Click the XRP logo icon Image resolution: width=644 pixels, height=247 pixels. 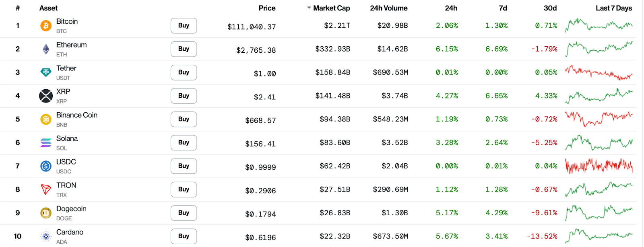coord(46,96)
